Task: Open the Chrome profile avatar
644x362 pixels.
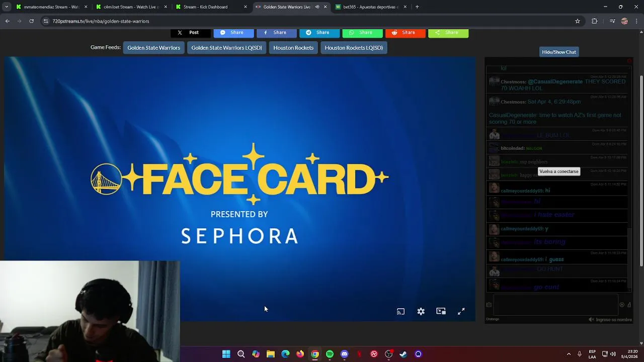Action: 624,21
